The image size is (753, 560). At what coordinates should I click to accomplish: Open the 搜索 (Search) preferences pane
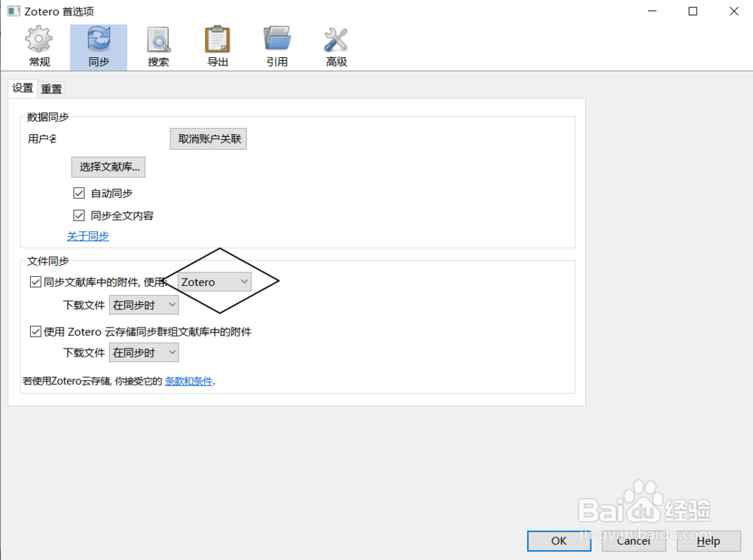(x=158, y=47)
